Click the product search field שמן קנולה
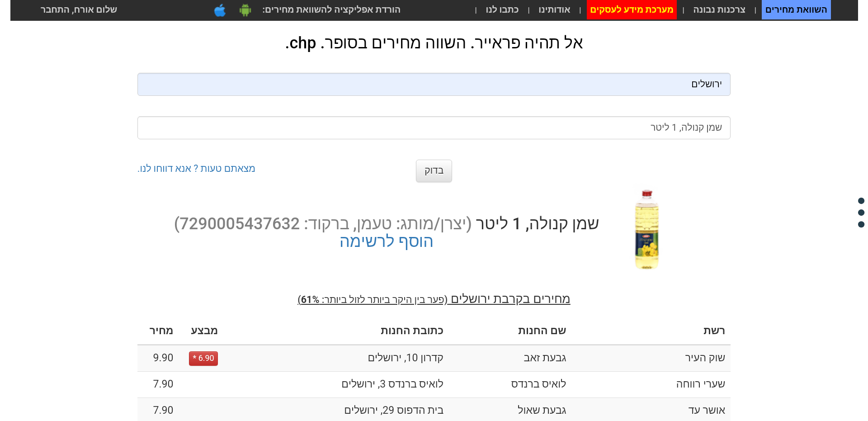Screen dimensions: 868x421 [x=434, y=128]
